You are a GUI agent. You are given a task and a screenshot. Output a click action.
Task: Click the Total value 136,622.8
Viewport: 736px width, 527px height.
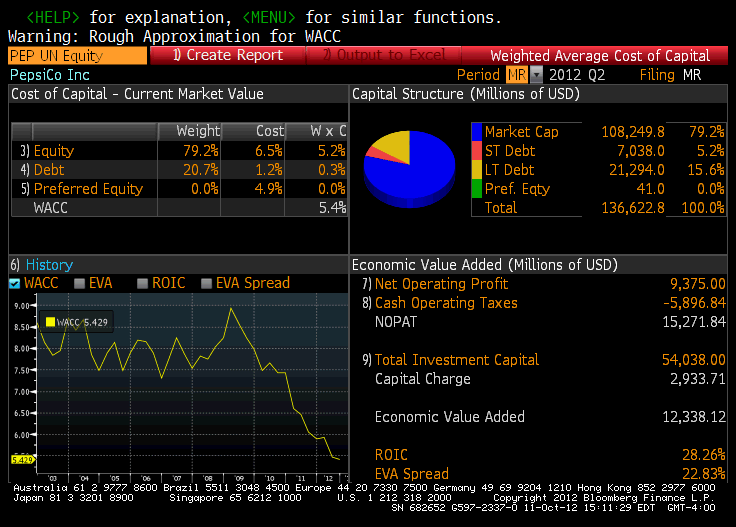[633, 207]
